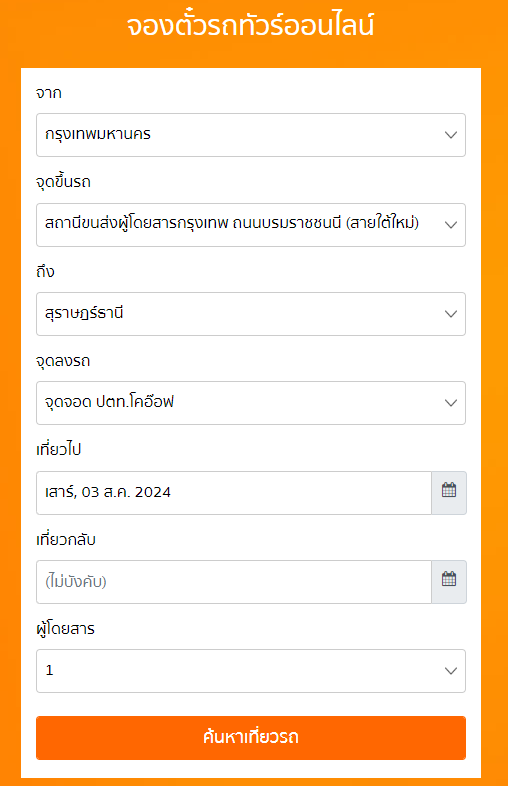Click chevron of จุดจอด ปตท.โคอ๊อฟ dropdown
Screen dimensions: 508x786
[451, 403]
